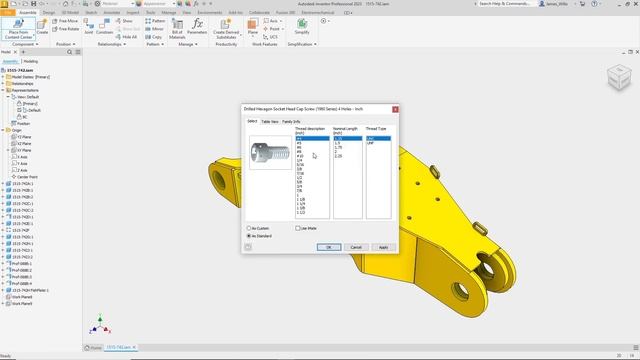The height and width of the screenshot is (360, 640).
Task: Click the Mirror component tool
Action: (154, 29)
